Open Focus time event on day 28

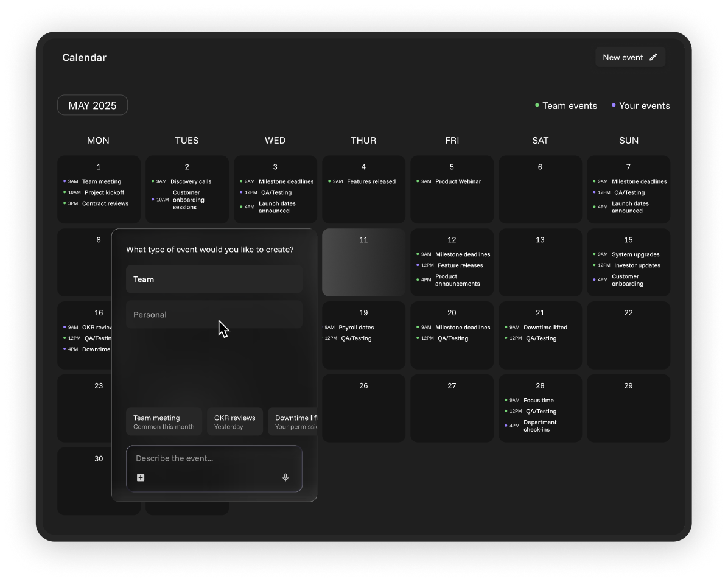pyautogui.click(x=538, y=401)
